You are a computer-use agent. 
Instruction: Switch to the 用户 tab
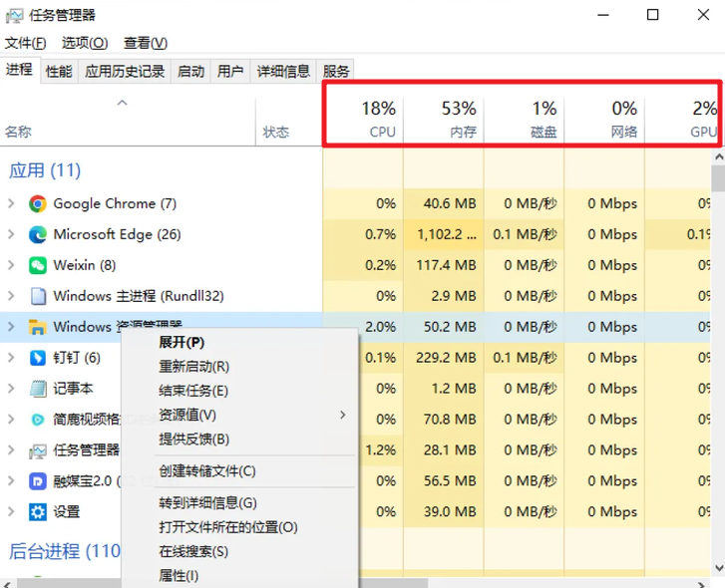pos(230,71)
